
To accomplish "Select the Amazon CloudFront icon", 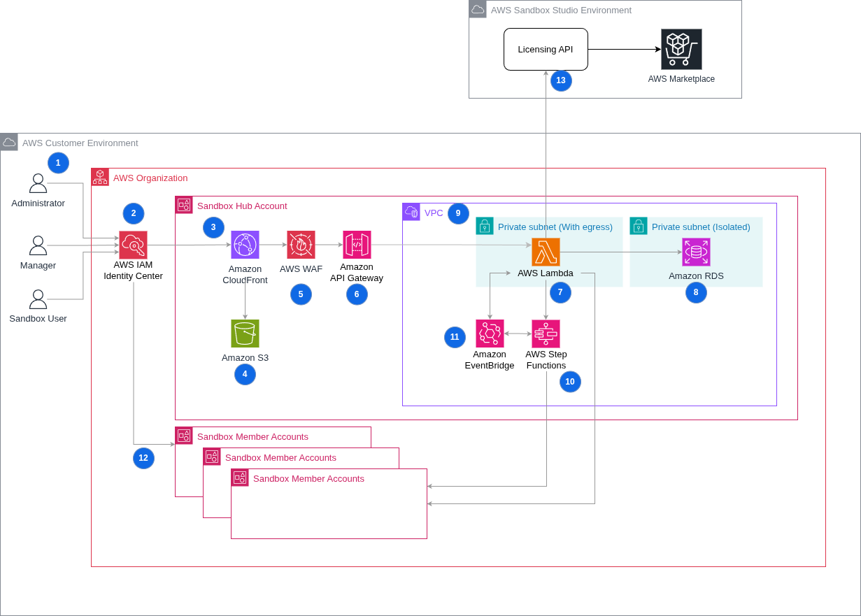I will pos(245,245).
